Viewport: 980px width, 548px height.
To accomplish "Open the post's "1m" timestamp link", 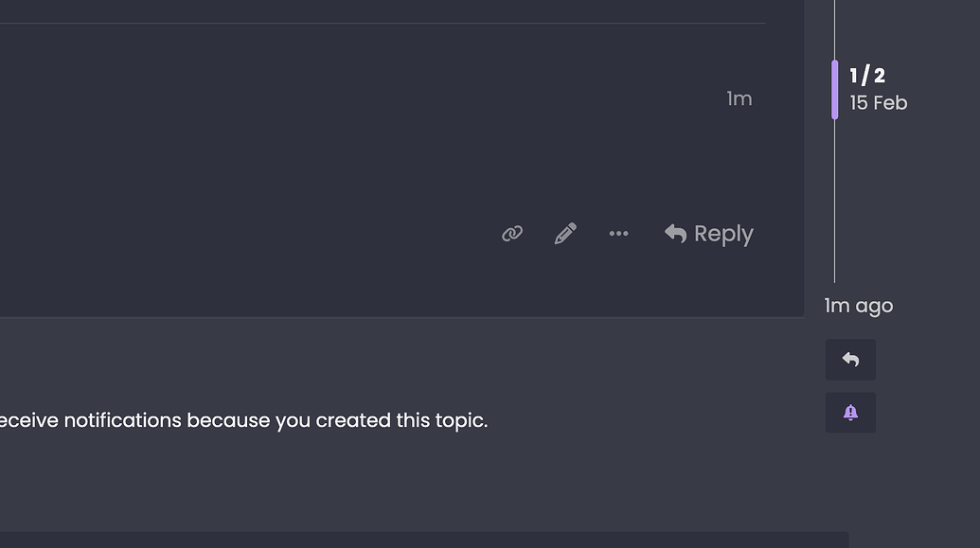I will point(739,98).
